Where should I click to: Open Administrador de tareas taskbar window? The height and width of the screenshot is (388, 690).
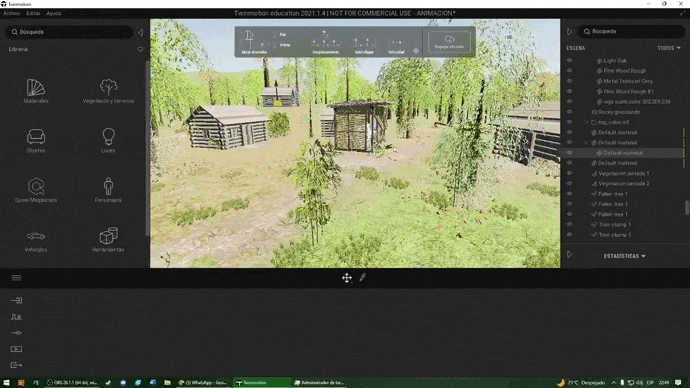[319, 383]
